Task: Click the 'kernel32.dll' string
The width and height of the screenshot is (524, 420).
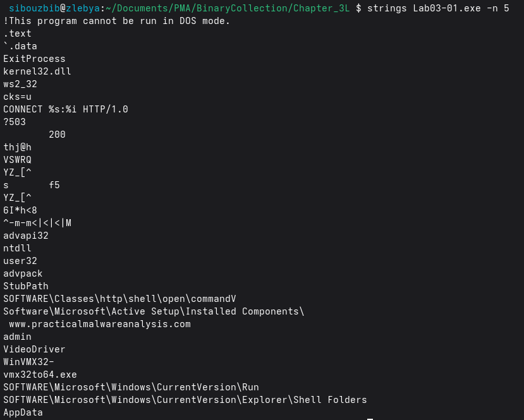Action: (x=37, y=71)
